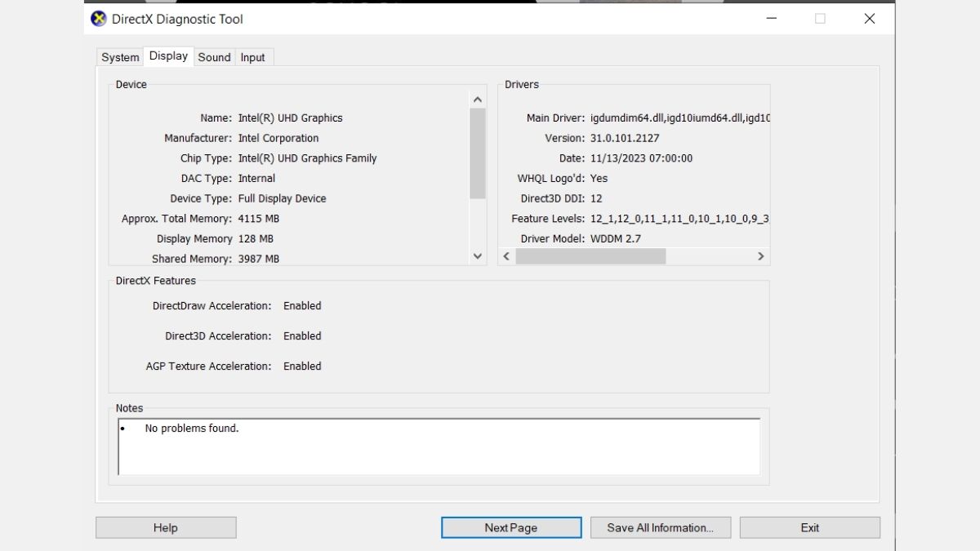Viewport: 980px width, 551px height.
Task: Click the 'Feature Levels:' label
Action: [548, 219]
